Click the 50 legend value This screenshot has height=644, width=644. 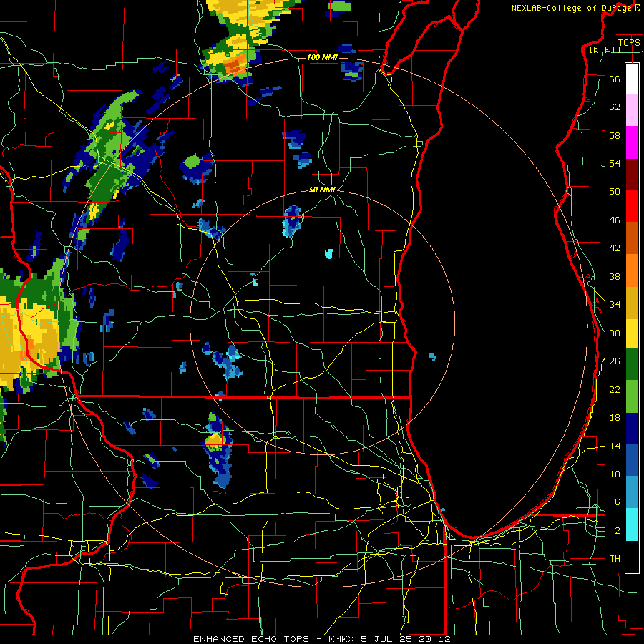[615, 191]
